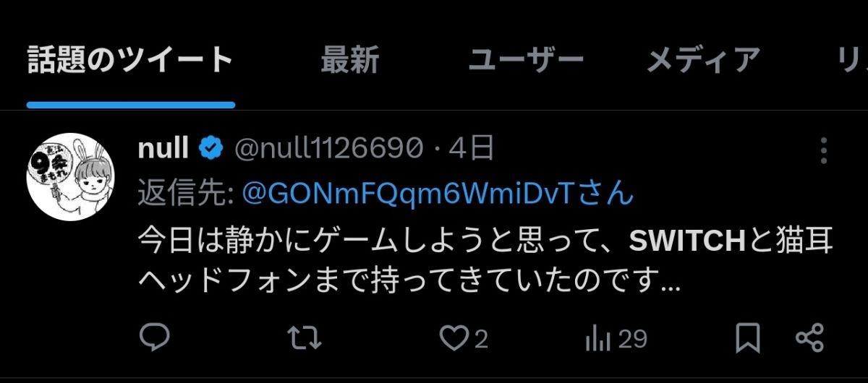Viewport: 868px width, 383px height.
Task: Retweet the post about SWITCH and headphones
Action: tap(304, 337)
